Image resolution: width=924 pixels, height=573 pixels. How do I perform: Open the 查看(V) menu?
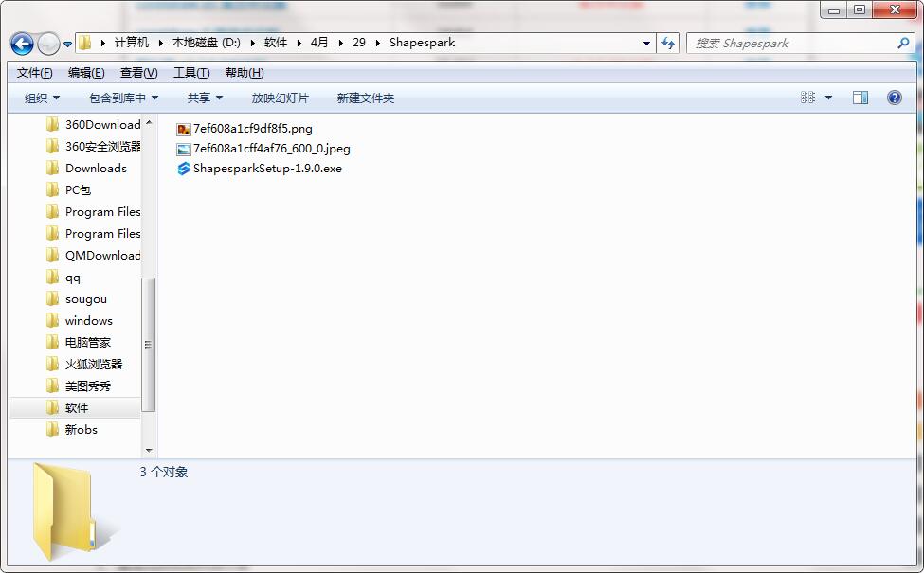coord(138,72)
